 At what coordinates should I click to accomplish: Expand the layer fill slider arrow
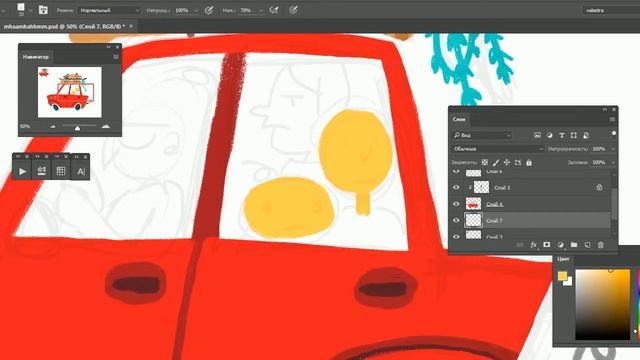click(613, 163)
